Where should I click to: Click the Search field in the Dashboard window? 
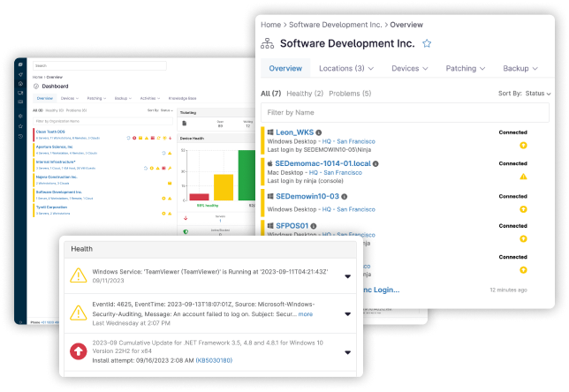point(100,65)
